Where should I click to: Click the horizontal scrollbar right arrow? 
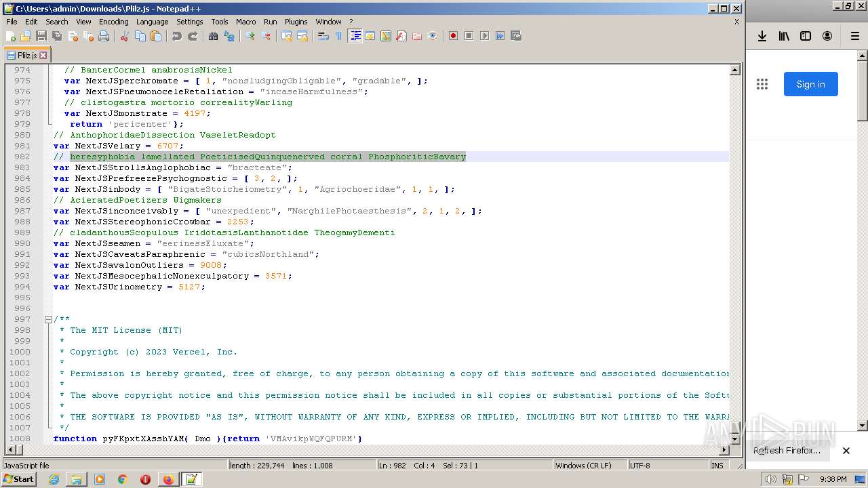724,449
